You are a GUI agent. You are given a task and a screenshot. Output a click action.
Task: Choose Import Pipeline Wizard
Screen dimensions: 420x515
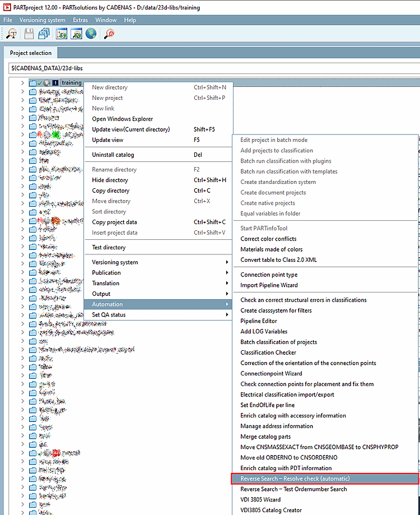coord(325,285)
